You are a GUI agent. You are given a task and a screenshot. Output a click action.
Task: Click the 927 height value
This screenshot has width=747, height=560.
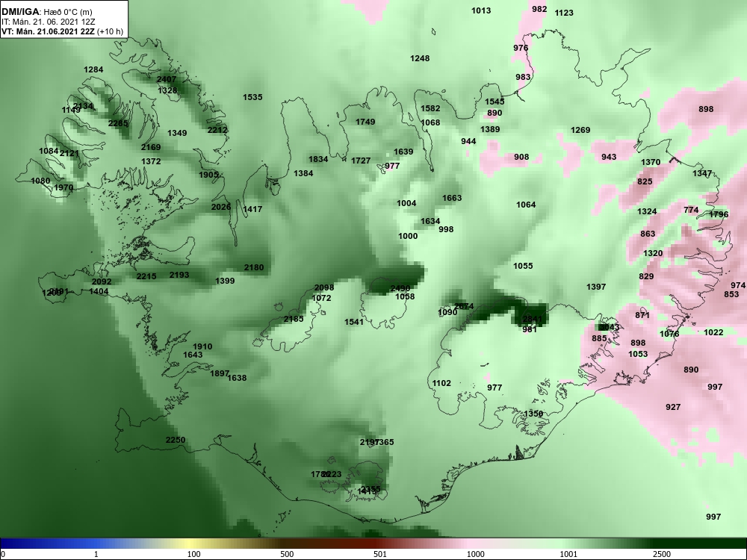pyautogui.click(x=673, y=407)
